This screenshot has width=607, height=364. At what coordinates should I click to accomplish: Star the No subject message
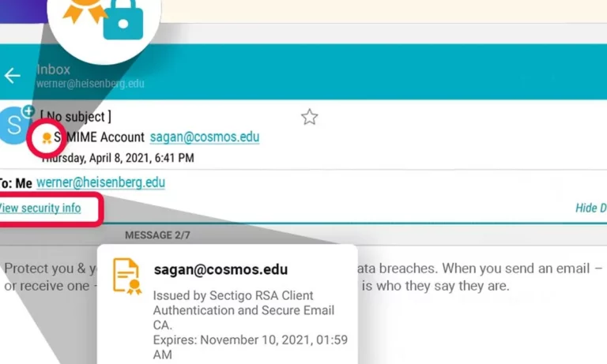pyautogui.click(x=309, y=117)
